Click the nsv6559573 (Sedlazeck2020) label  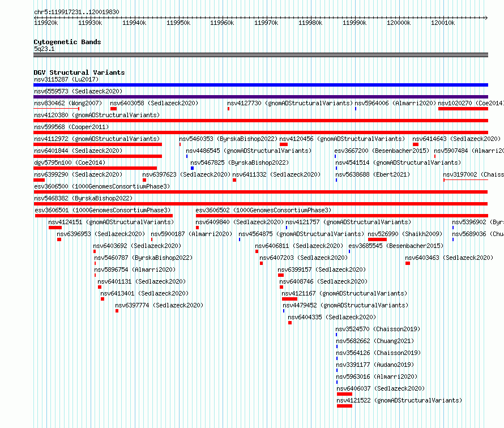pyautogui.click(x=78, y=91)
